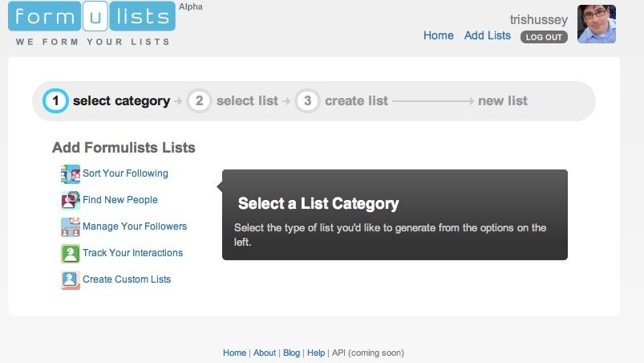Click step 2 circle number
Viewport: 644px width, 363px height.
199,101
